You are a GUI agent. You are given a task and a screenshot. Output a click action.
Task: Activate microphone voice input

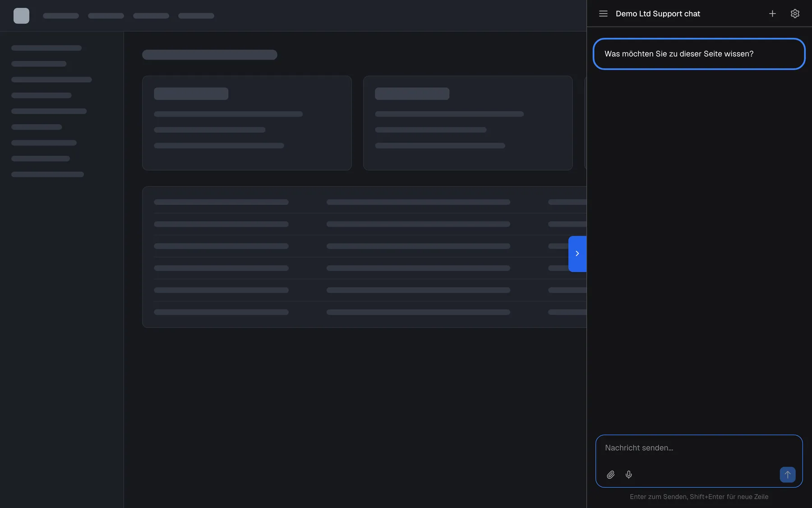click(x=629, y=475)
